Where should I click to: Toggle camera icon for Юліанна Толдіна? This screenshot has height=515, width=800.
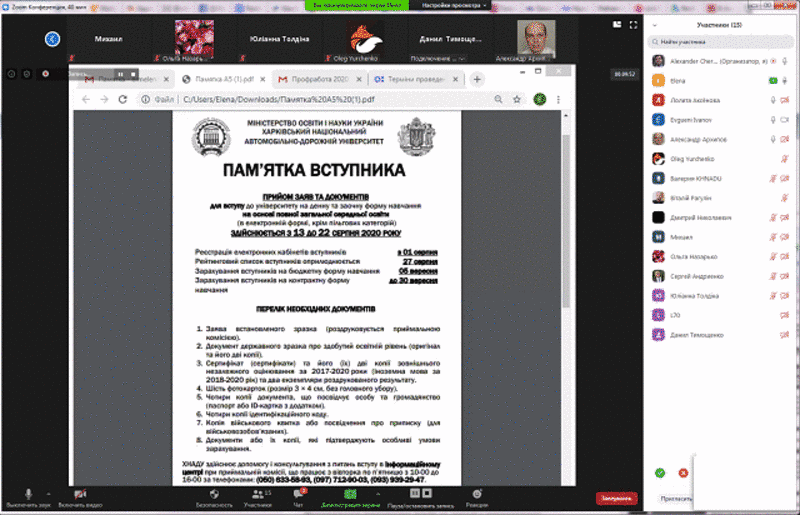[x=785, y=296]
